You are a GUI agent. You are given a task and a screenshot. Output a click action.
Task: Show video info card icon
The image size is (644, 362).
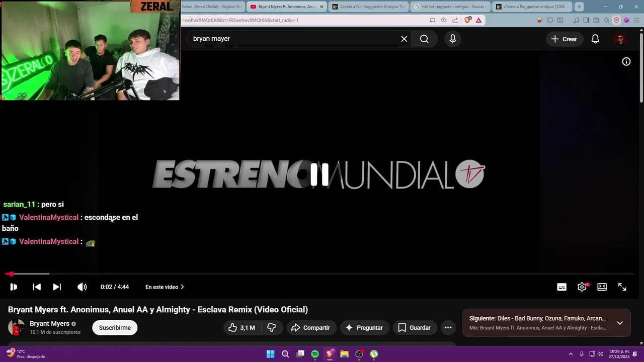(626, 61)
